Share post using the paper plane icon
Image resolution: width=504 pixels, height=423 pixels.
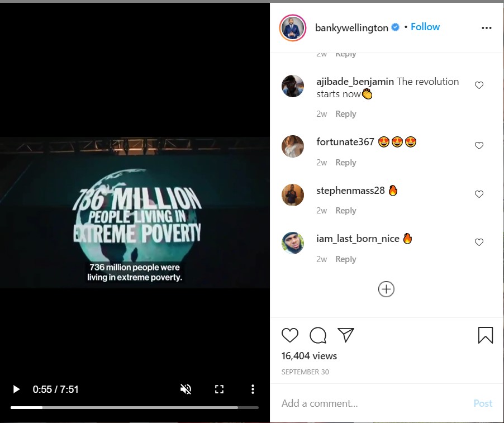(x=345, y=335)
